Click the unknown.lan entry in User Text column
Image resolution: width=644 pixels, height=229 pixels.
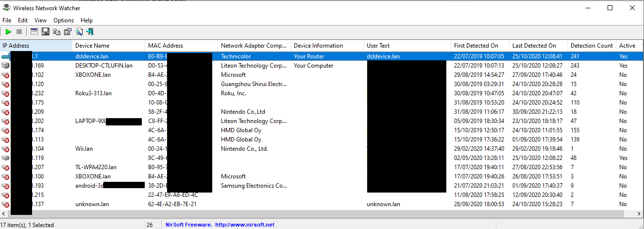pos(383,204)
